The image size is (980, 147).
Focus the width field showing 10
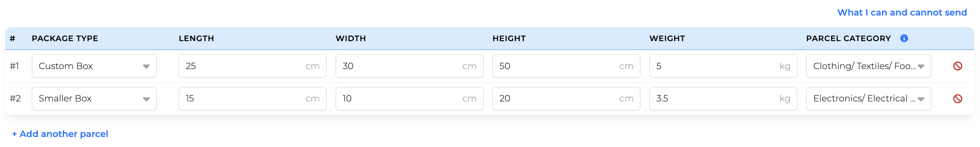409,99
